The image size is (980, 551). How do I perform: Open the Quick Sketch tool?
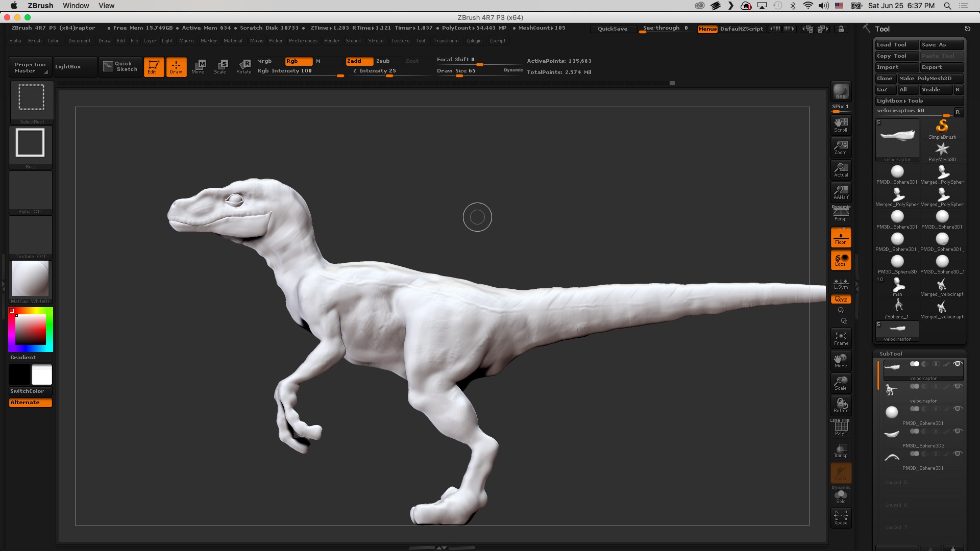point(120,66)
